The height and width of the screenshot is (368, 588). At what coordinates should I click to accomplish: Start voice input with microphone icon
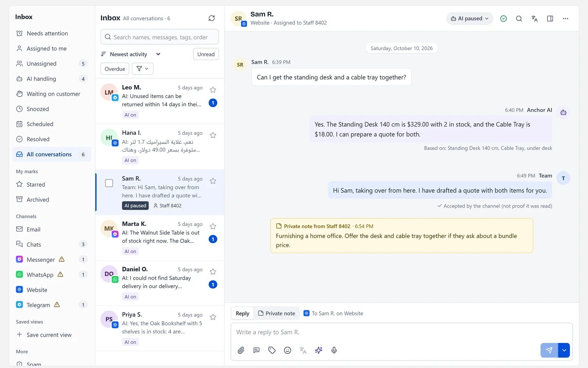coord(334,350)
